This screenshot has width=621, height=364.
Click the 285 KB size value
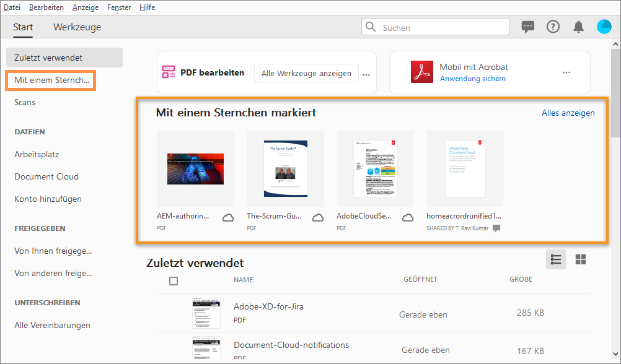coord(531,313)
